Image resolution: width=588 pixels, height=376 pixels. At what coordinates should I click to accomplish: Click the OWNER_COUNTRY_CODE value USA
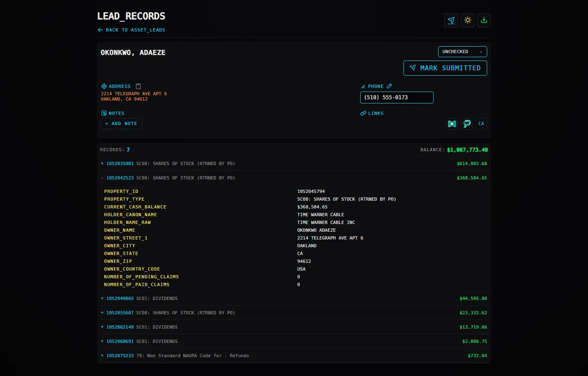click(301, 269)
